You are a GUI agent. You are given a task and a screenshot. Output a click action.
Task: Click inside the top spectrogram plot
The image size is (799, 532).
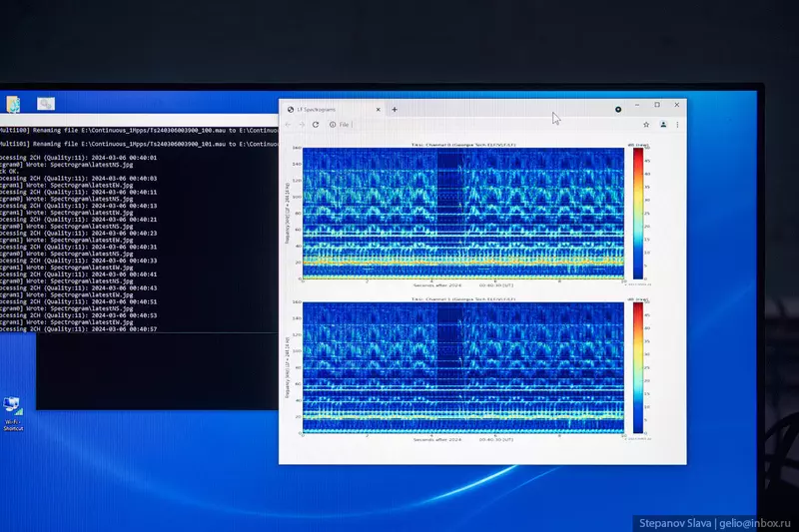point(462,213)
